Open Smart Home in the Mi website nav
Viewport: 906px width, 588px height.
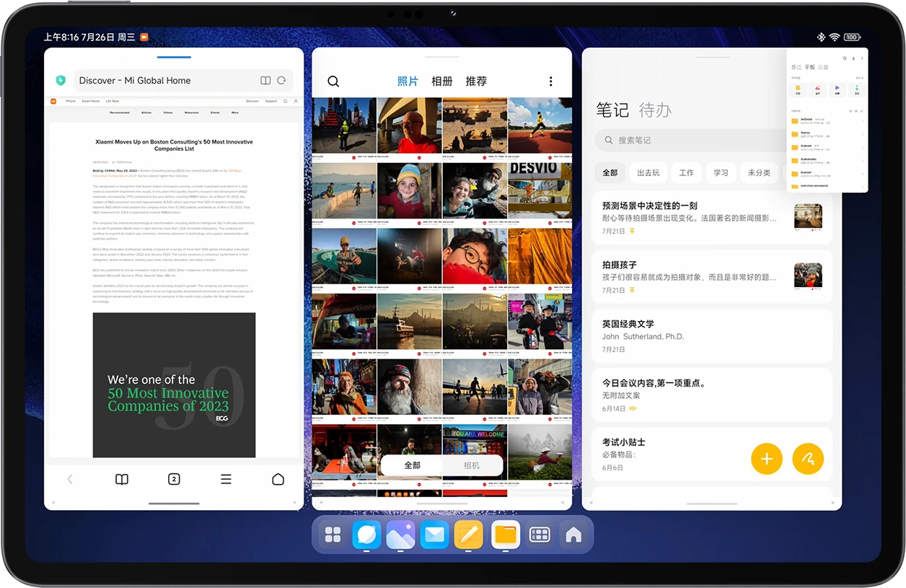coord(90,101)
